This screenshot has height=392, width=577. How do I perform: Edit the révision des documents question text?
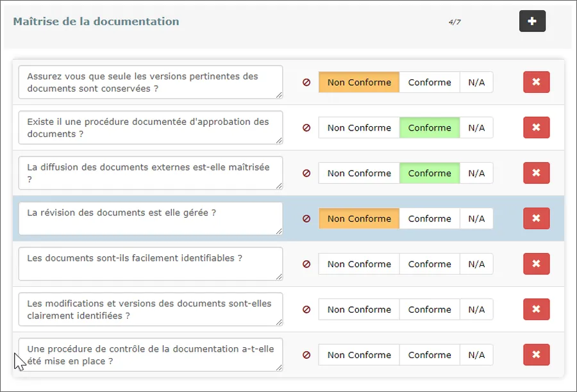point(150,218)
